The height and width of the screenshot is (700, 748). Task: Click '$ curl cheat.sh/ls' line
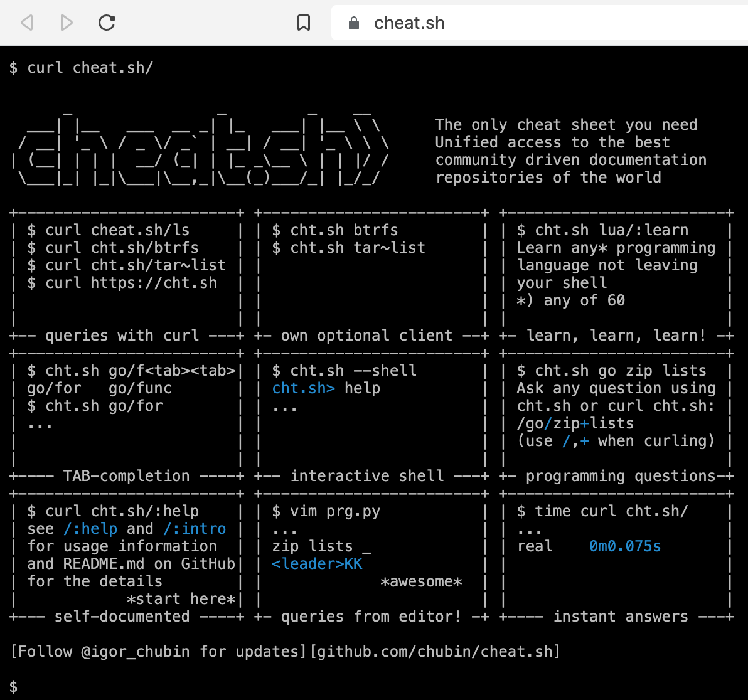point(109,230)
